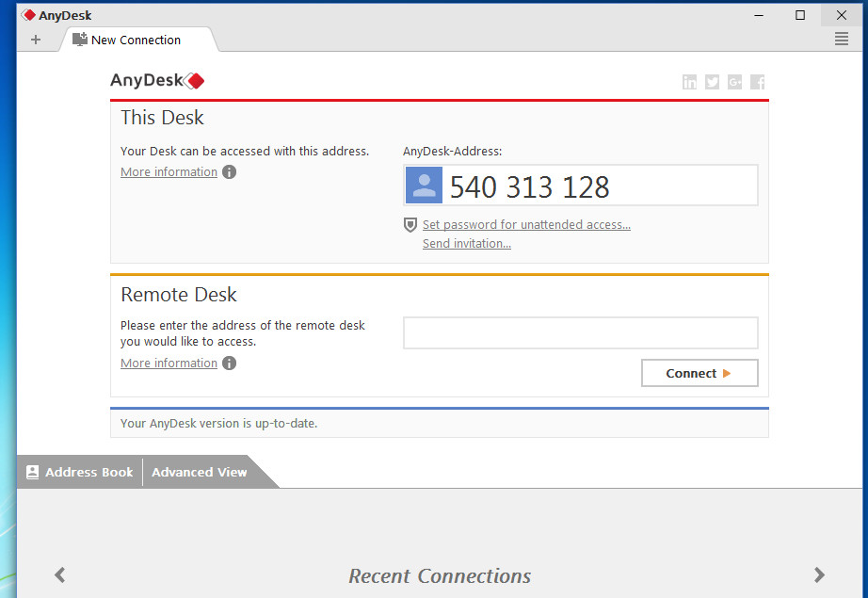Open Set password for unattended access link
This screenshot has width=868, height=598.
pyautogui.click(x=526, y=225)
